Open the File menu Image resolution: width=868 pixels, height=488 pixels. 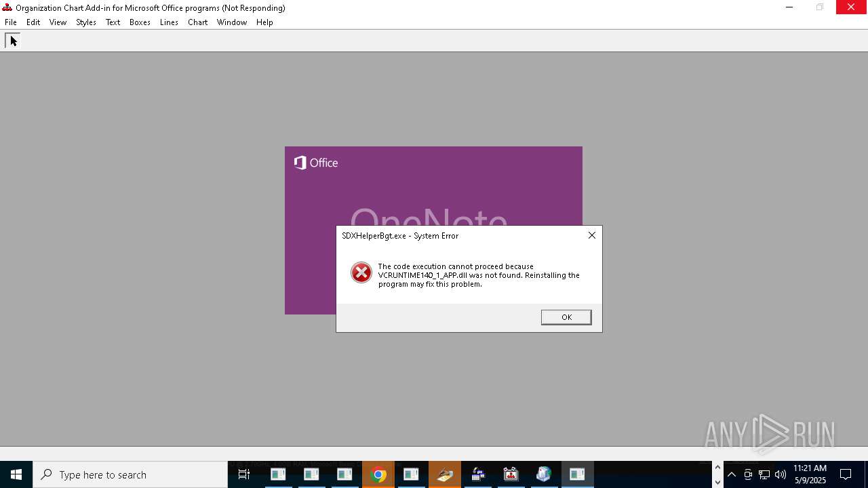click(11, 22)
